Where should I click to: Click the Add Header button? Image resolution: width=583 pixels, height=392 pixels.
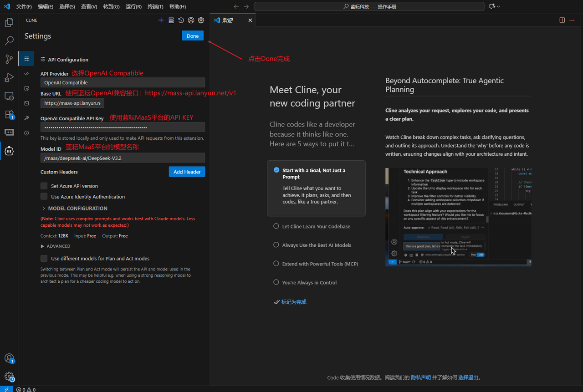point(187,172)
